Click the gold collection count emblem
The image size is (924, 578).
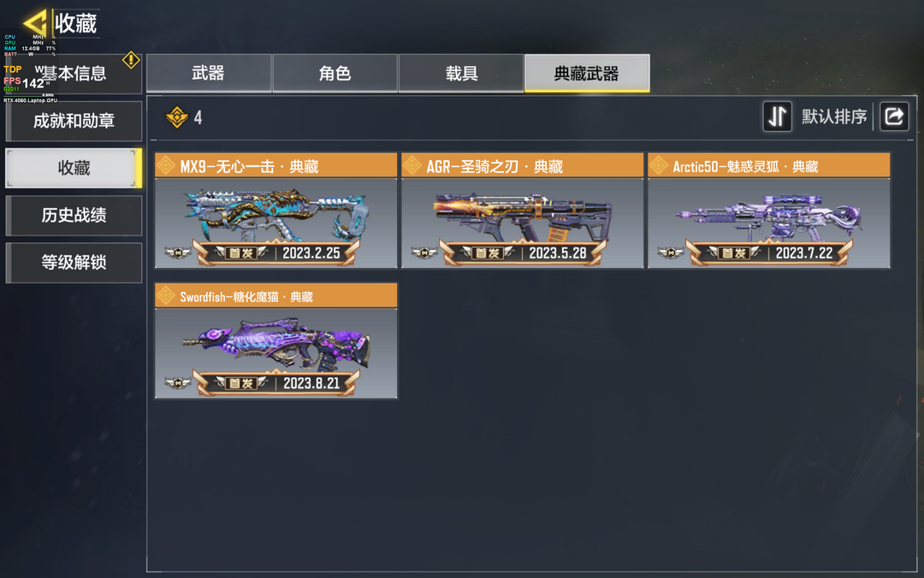click(177, 117)
